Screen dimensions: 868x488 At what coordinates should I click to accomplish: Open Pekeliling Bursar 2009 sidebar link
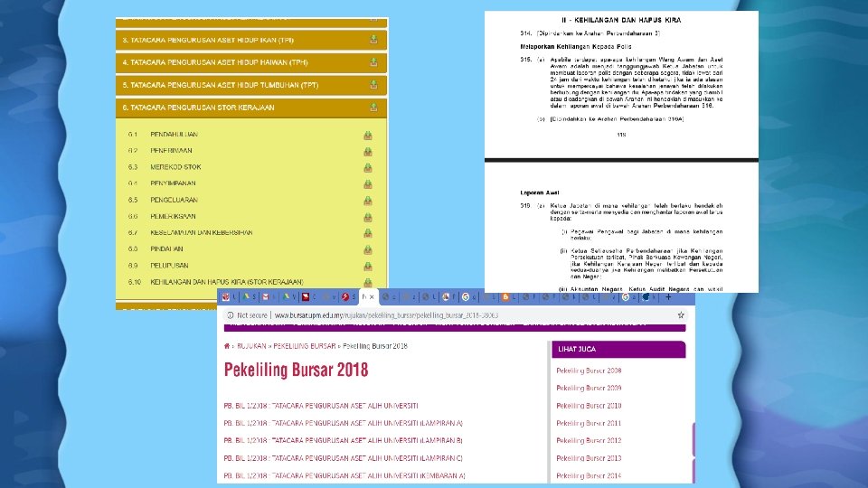pyautogui.click(x=589, y=388)
